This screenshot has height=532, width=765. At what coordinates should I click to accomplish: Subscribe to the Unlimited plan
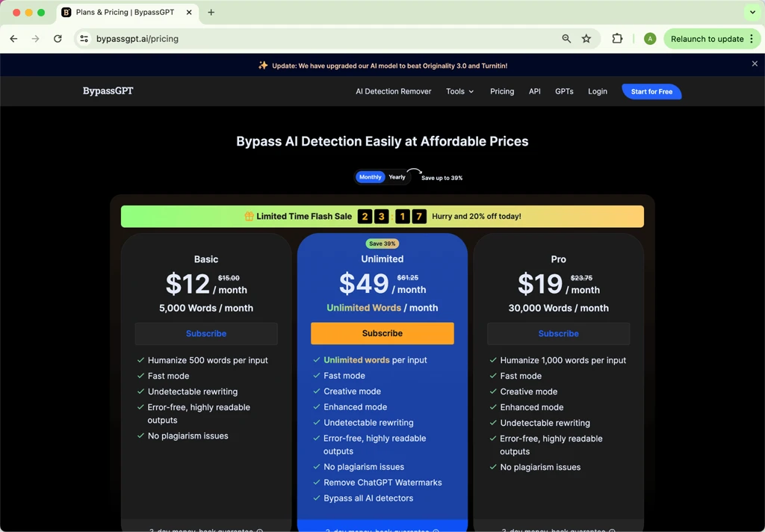point(382,332)
